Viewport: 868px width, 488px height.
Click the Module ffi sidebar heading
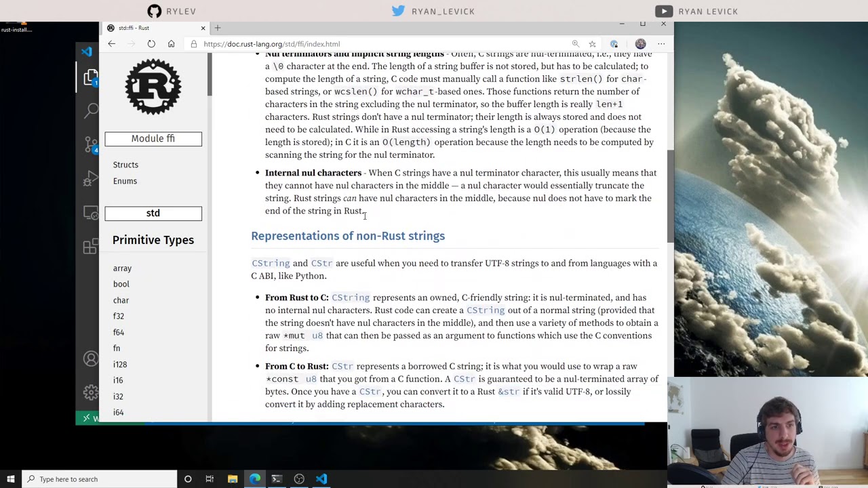tap(153, 138)
